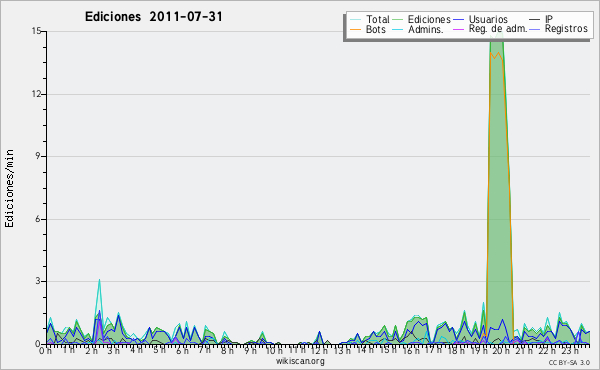Image resolution: width=600 pixels, height=370 pixels.
Task: Click the y-axis value 15
Action: click(36, 31)
